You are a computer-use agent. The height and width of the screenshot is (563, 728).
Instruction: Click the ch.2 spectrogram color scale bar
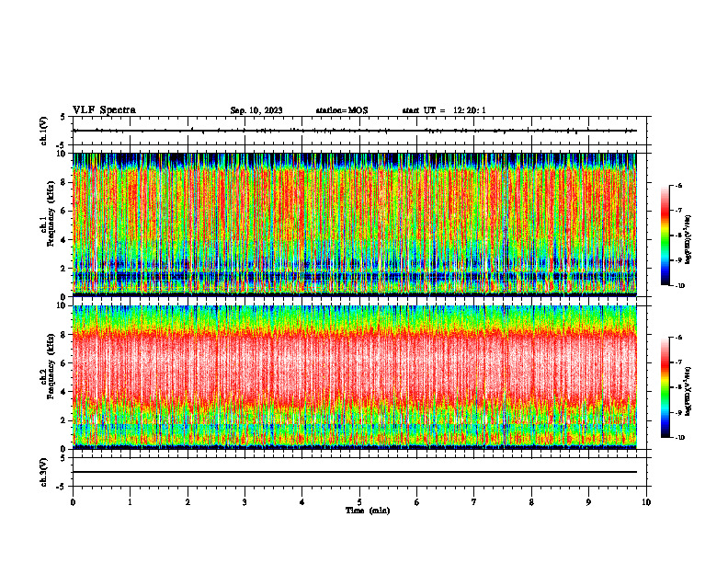[665, 387]
